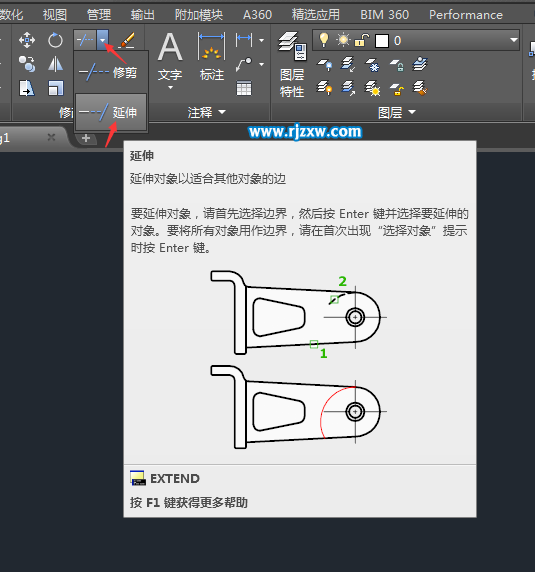Select the Copy tool
This screenshot has height=572, width=535.
(x=27, y=64)
